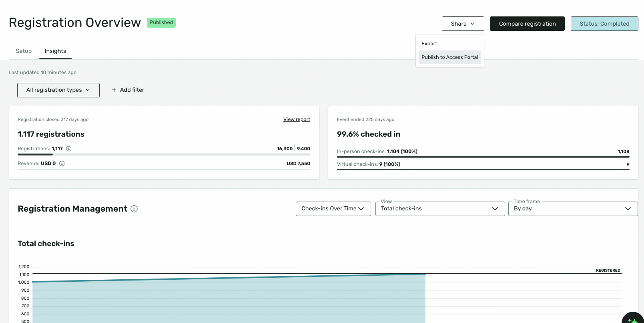Open the Registration Management info icon
Screen dimensions: 644x323
(134, 209)
